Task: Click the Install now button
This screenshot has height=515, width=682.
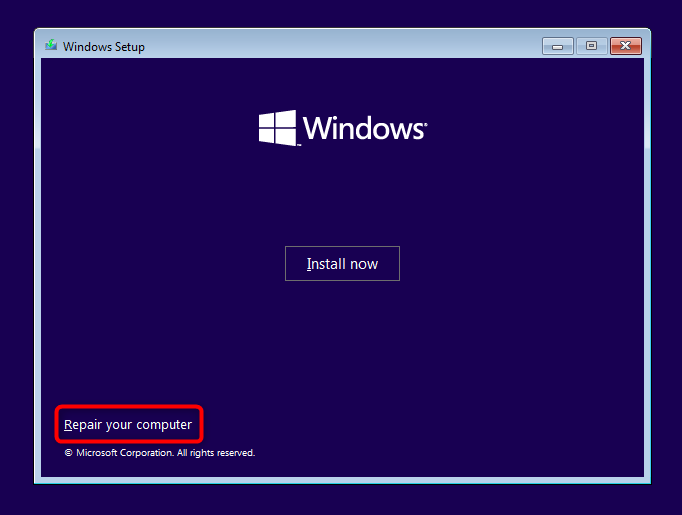Action: tap(342, 264)
